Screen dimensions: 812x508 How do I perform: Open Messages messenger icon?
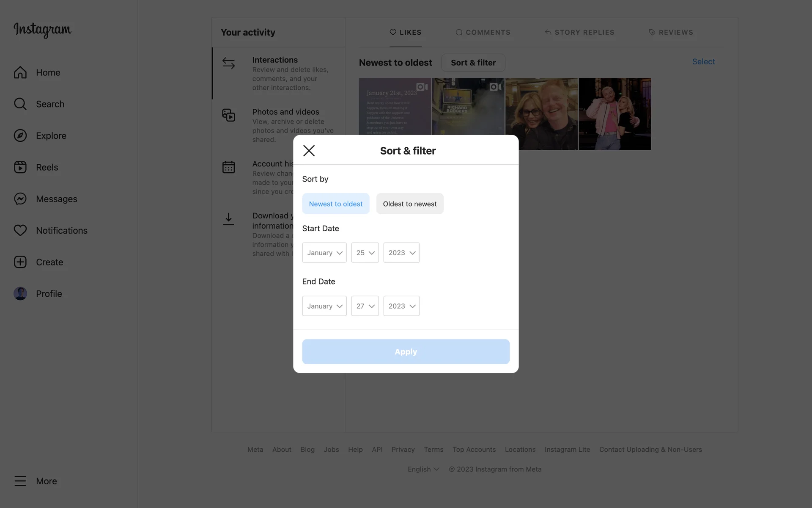pos(20,199)
